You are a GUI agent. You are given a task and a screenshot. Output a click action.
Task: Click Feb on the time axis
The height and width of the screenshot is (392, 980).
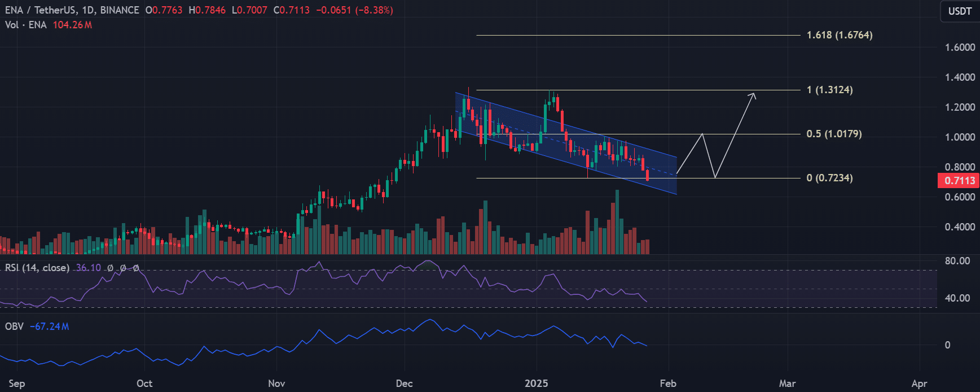(x=668, y=384)
